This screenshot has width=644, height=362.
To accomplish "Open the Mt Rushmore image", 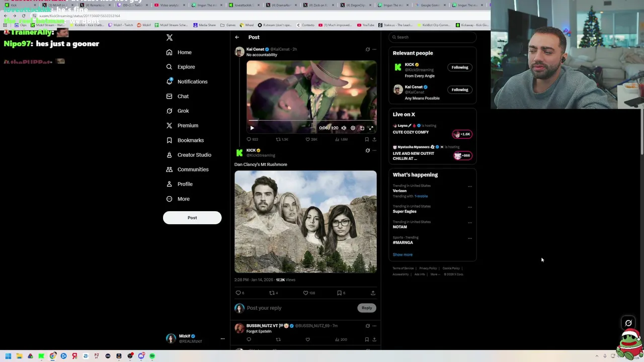I will pos(305,222).
